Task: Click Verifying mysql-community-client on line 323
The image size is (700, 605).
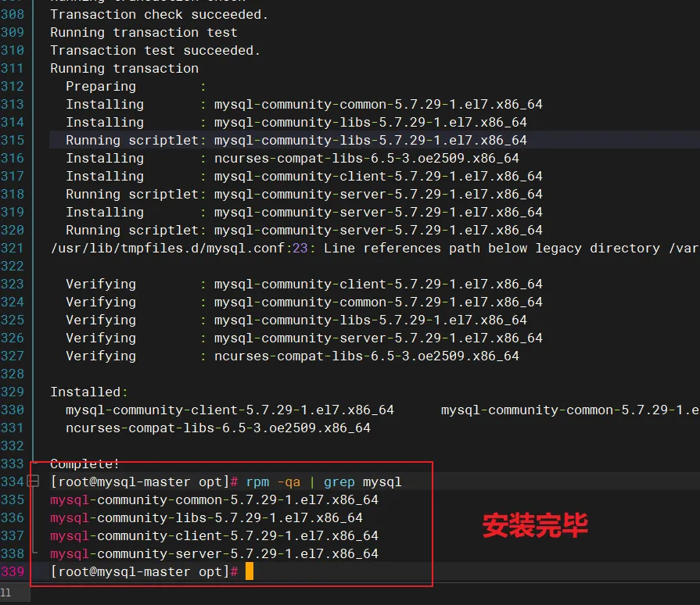Action: tap(304, 284)
